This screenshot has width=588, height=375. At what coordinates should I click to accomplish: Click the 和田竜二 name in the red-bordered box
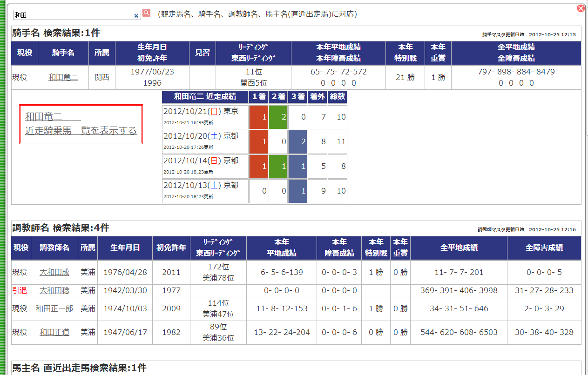53,116
